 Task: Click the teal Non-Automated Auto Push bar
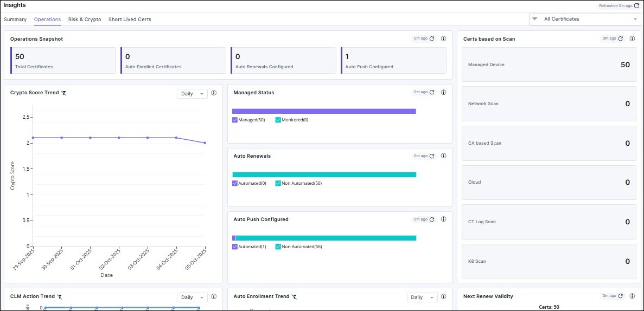point(326,238)
